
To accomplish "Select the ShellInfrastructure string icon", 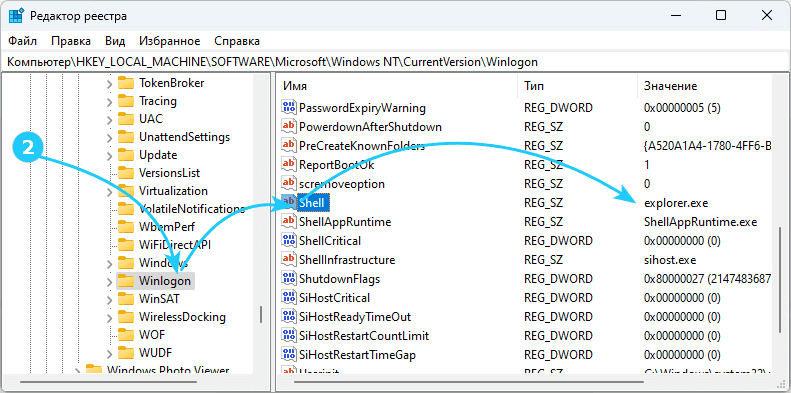I will tap(289, 260).
